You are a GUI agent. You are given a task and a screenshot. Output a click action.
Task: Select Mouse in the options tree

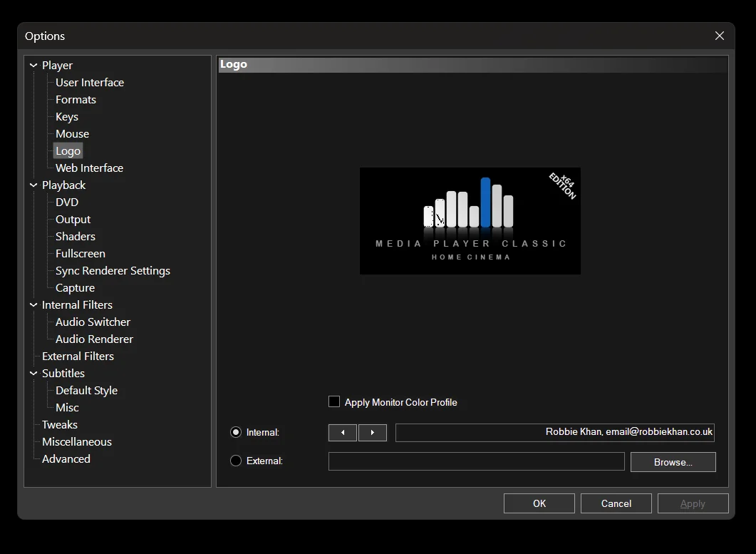(72, 133)
